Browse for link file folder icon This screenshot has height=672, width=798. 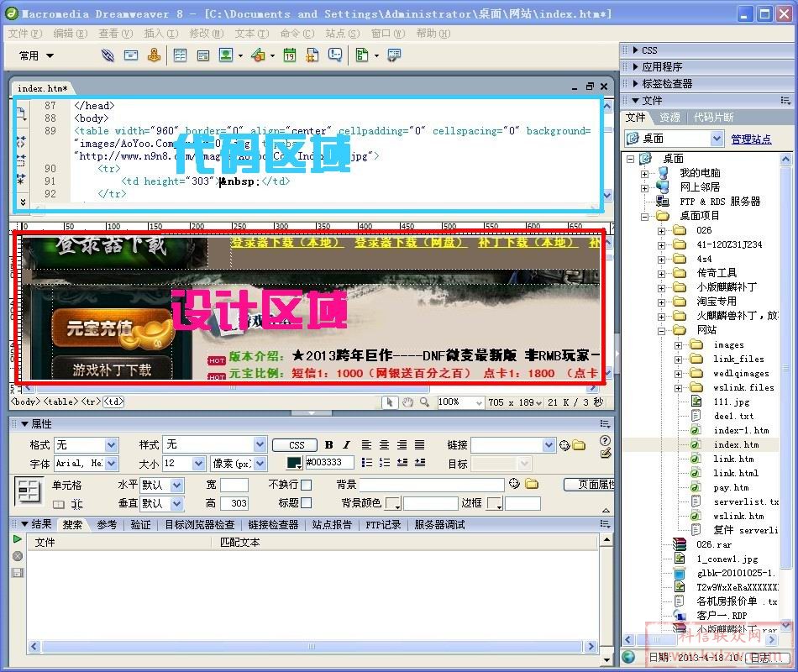click(579, 445)
